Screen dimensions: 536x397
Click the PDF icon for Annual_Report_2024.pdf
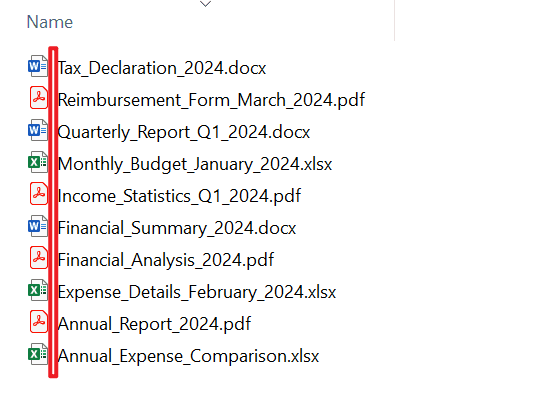pyautogui.click(x=39, y=322)
